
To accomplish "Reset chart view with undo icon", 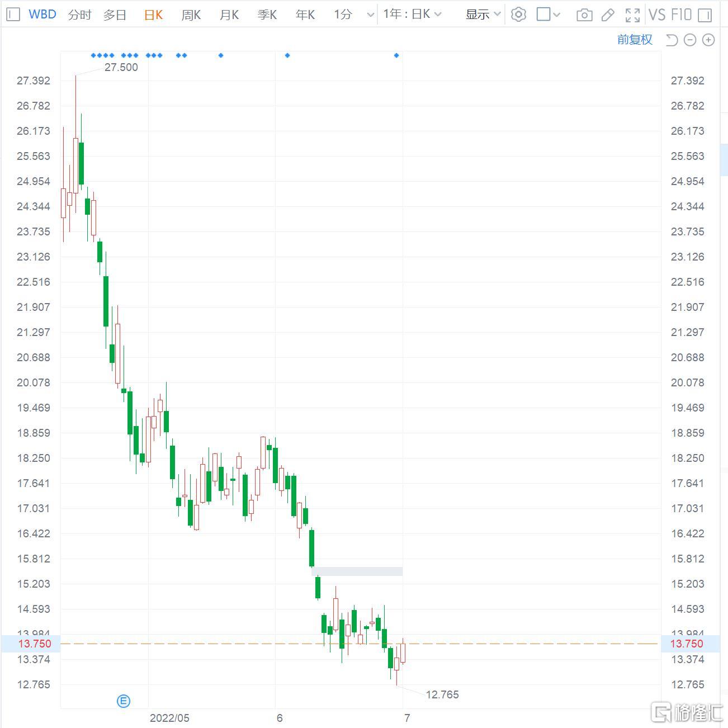I will (x=672, y=40).
